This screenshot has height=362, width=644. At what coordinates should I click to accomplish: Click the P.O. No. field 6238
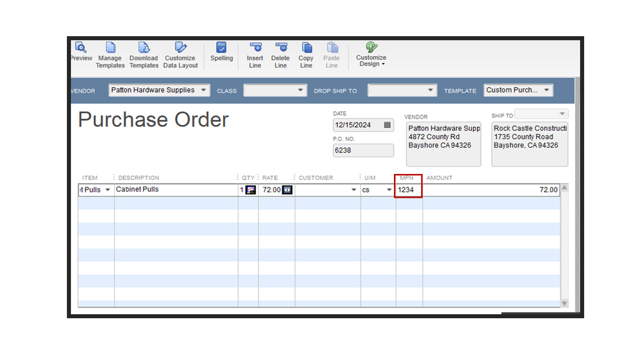[363, 150]
